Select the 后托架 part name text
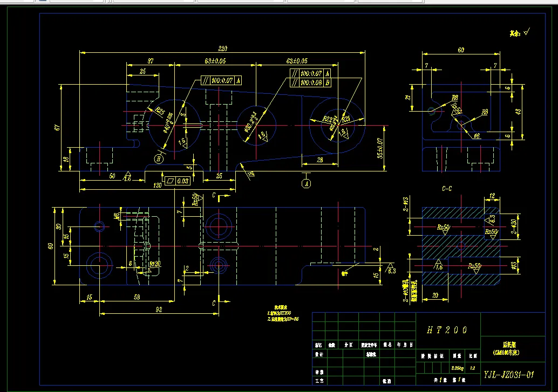The image size is (558, 392). coord(509,345)
